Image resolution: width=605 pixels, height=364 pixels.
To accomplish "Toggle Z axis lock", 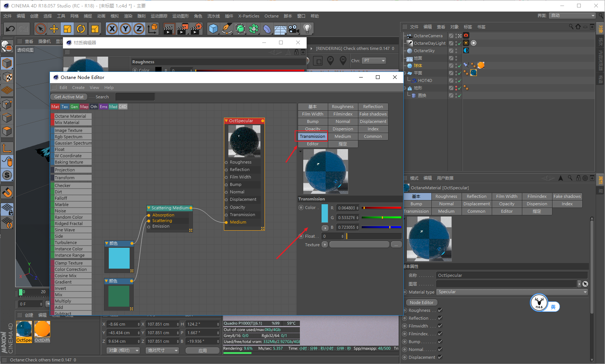I will (x=139, y=29).
